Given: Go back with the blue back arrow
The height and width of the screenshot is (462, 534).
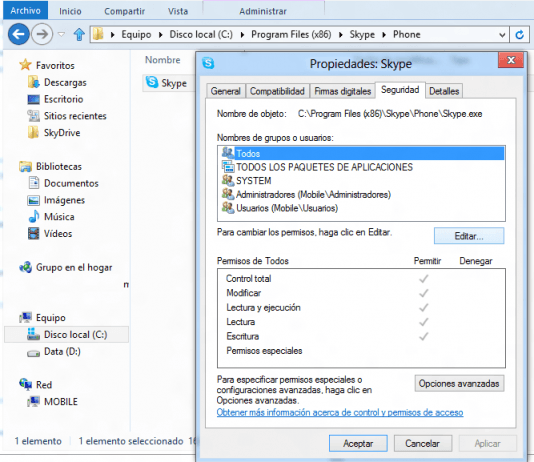Looking at the screenshot, I should [x=18, y=34].
